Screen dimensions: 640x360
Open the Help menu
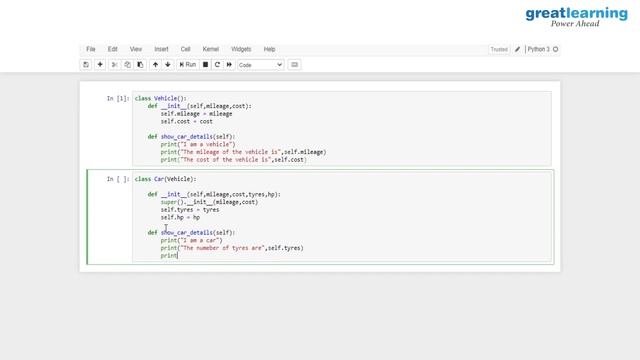pos(269,49)
